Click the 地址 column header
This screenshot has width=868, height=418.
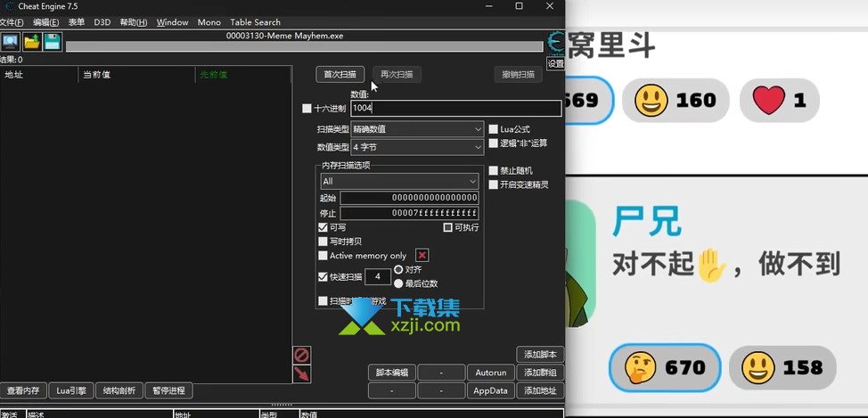[38, 75]
